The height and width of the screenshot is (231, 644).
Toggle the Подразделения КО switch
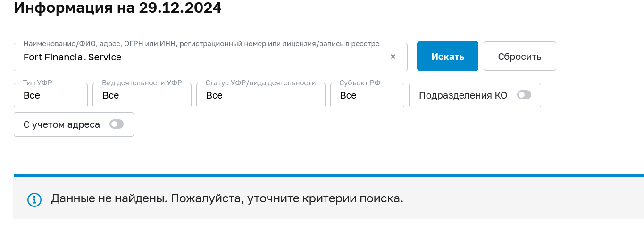pos(524,95)
